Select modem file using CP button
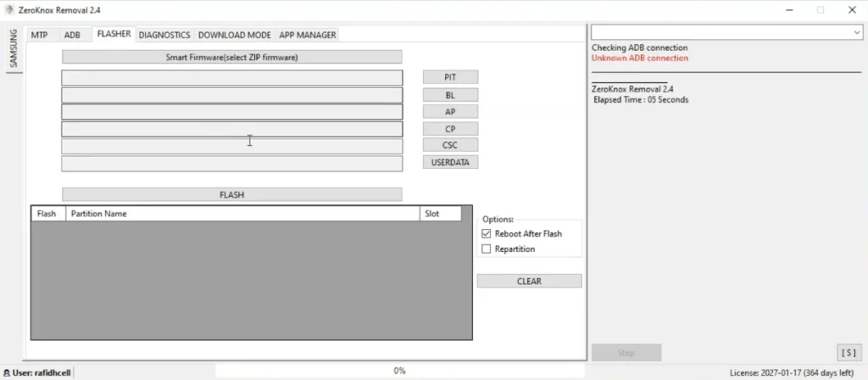The width and height of the screenshot is (868, 380). tap(450, 129)
